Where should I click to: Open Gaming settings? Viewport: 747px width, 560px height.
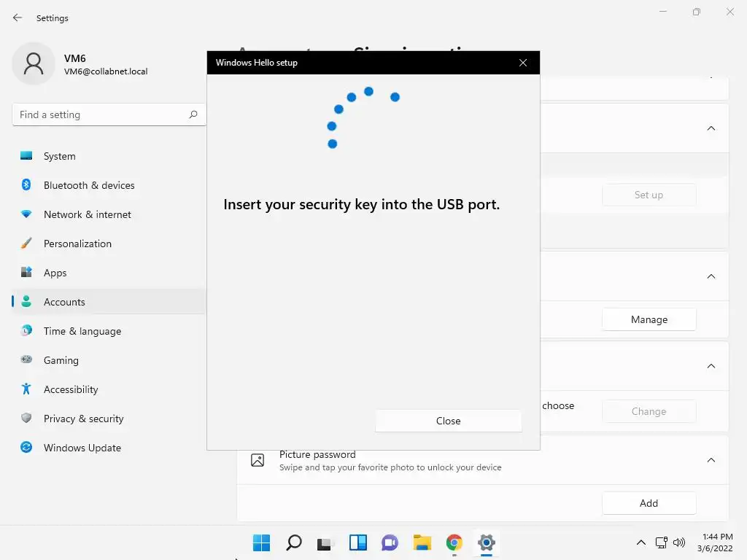tap(109, 360)
